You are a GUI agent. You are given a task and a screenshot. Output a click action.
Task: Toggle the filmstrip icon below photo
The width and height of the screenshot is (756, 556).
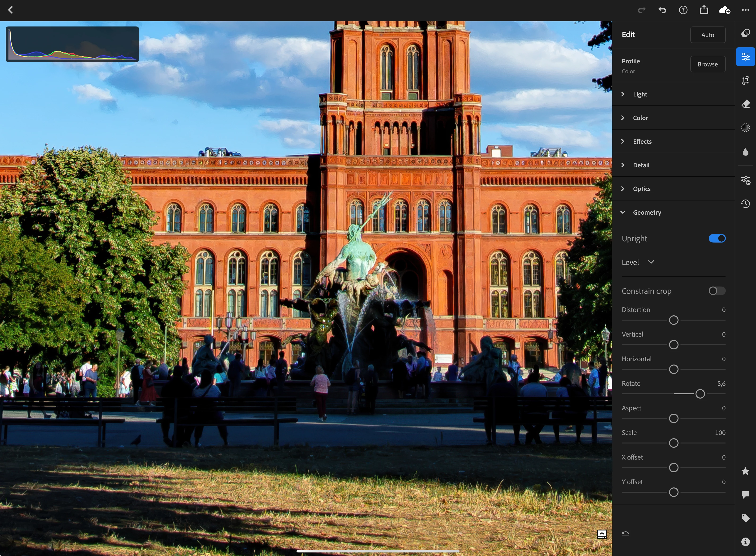point(602,534)
